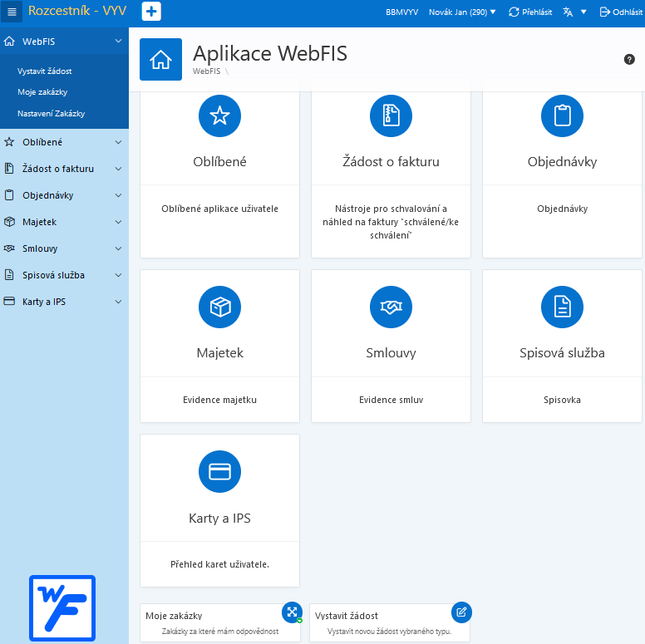
Task: Open the Novák Jan (290) user dropdown
Action: click(462, 12)
